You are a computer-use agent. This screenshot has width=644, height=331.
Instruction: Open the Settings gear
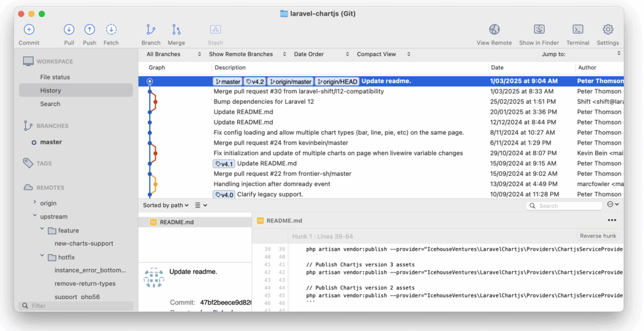coord(608,30)
